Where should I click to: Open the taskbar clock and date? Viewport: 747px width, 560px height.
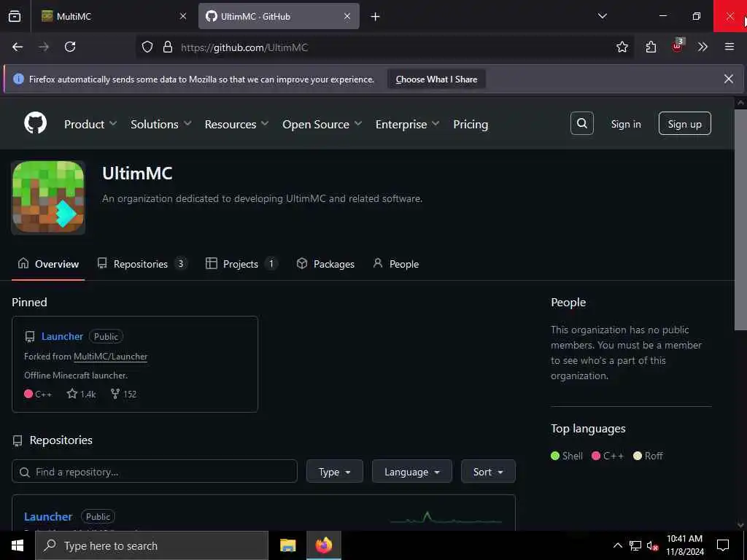point(684,545)
